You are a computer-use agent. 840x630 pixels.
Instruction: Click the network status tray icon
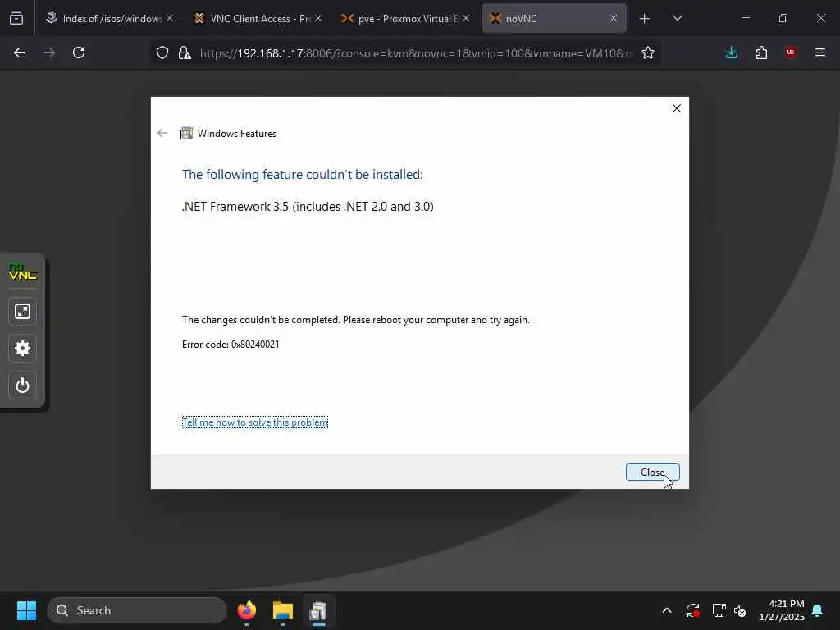tap(719, 610)
